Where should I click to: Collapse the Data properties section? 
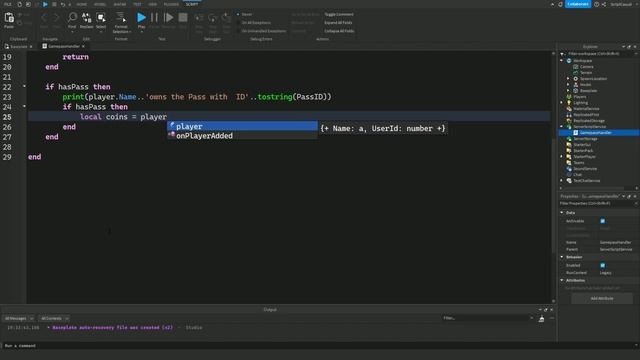[562, 213]
